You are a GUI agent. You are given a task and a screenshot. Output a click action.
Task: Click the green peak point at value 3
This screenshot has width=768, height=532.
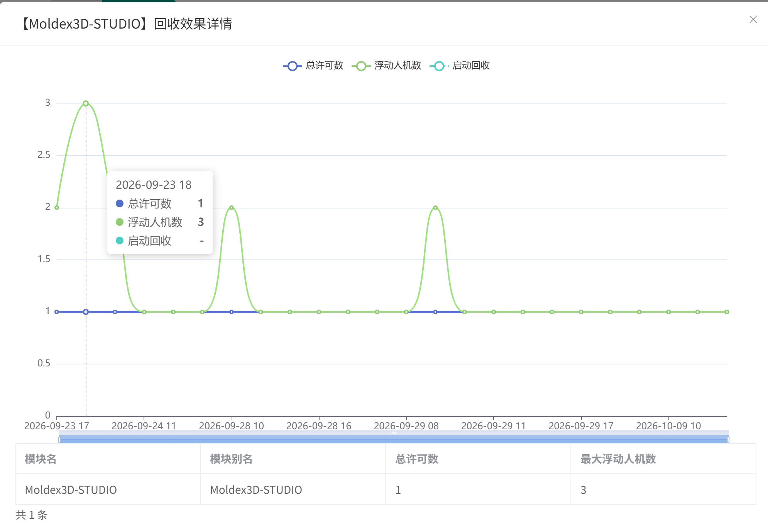pos(86,103)
